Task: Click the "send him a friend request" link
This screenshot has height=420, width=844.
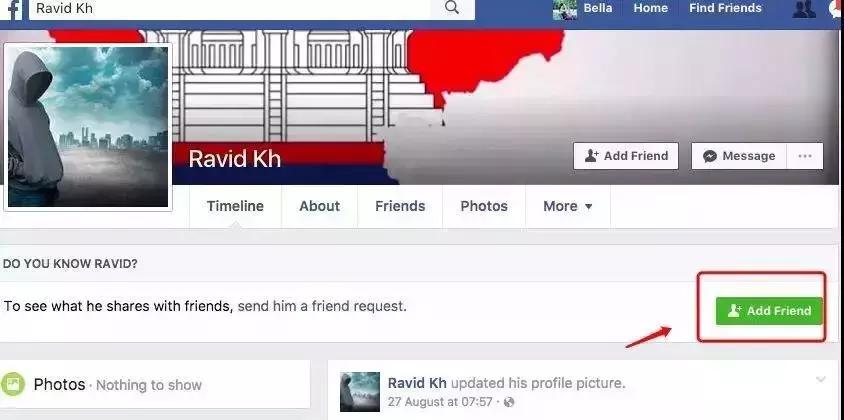Action: point(322,306)
